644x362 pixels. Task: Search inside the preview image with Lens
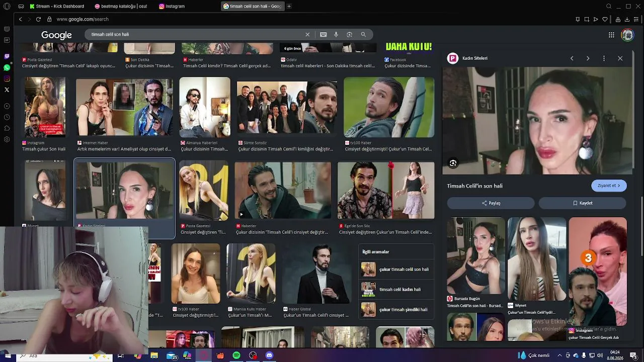pos(453,163)
